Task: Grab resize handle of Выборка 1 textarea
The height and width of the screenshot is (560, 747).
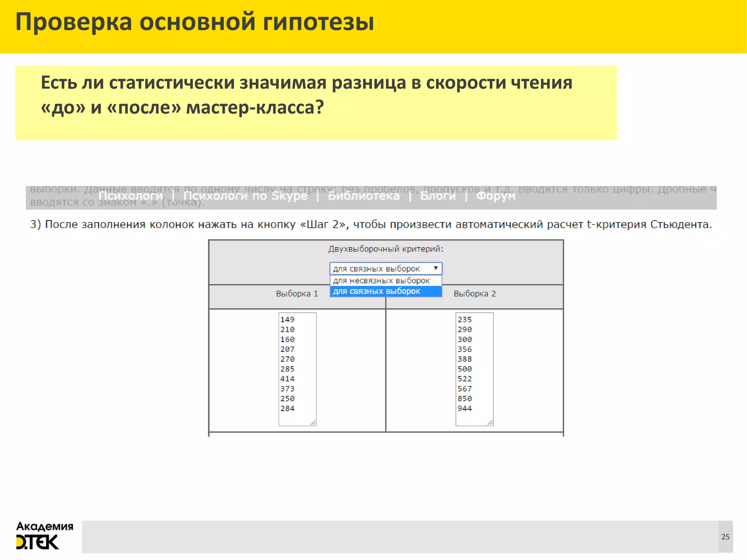Action: [x=313, y=423]
